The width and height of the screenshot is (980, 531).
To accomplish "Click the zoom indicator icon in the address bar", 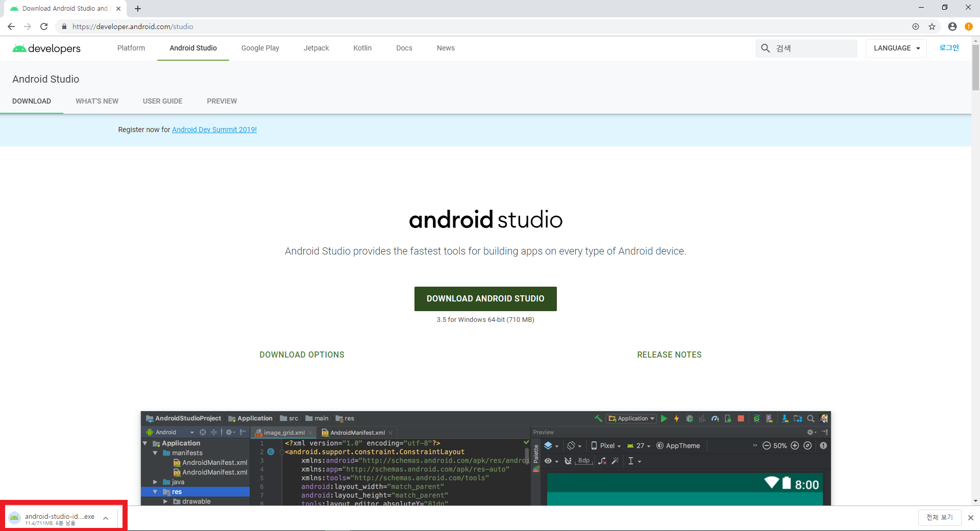I will pyautogui.click(x=916, y=27).
